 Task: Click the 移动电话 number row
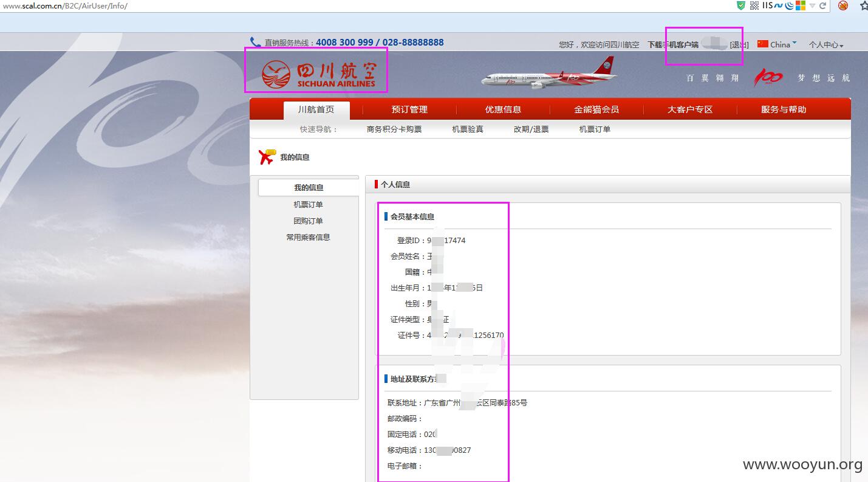tap(429, 450)
